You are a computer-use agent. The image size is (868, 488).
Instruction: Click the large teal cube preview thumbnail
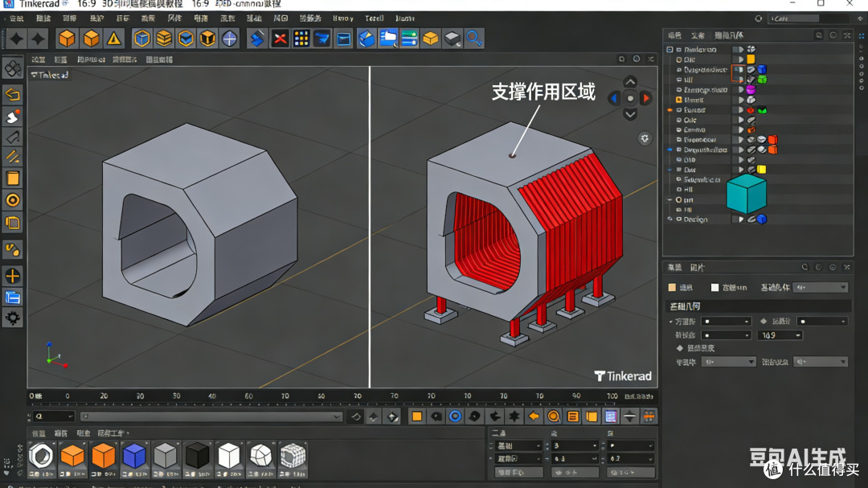746,194
